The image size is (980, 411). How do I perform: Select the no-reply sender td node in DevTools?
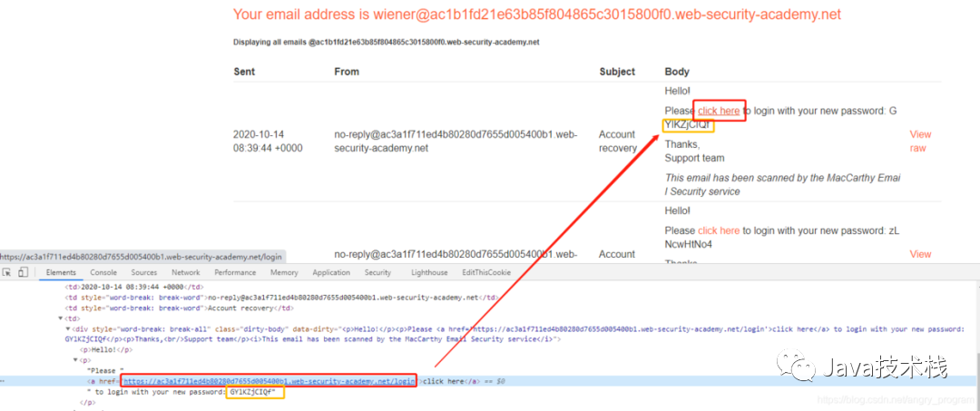281,298
